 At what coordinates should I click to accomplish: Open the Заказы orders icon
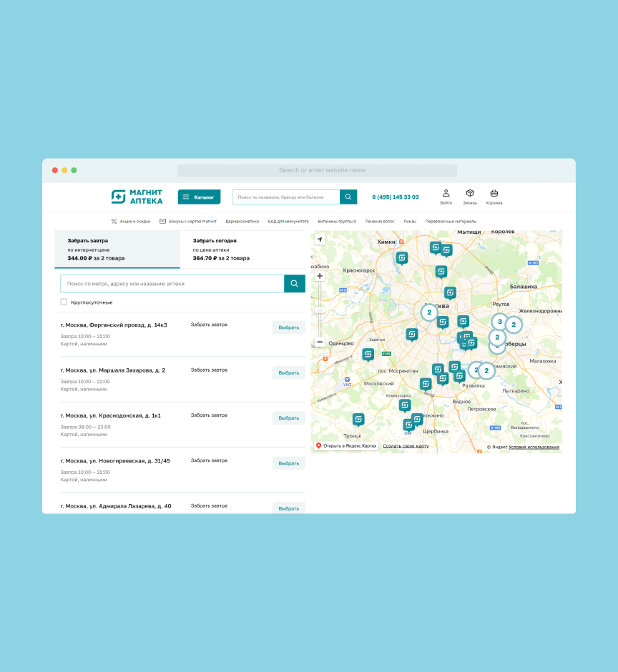coord(470,197)
